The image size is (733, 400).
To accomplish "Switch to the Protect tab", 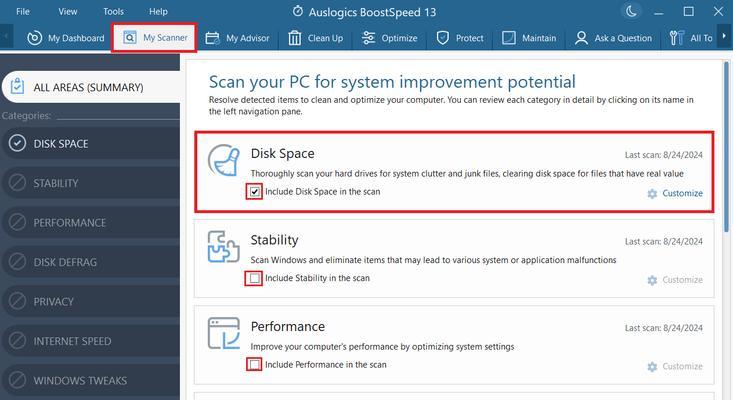I will [x=460, y=38].
